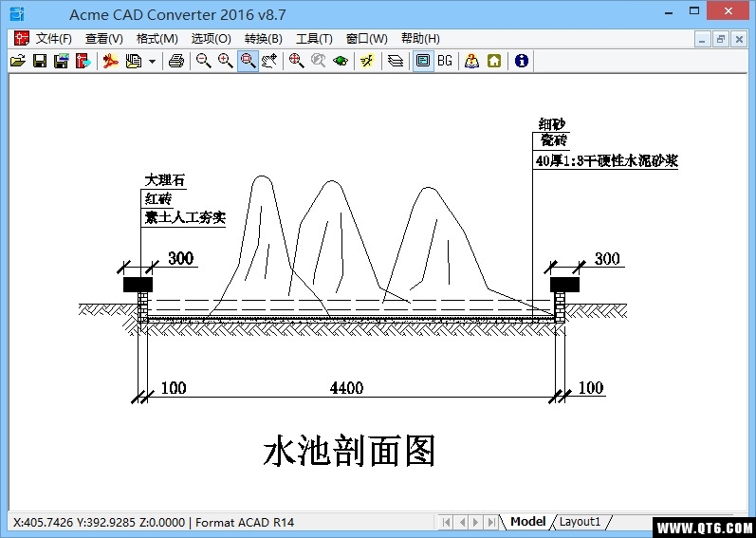
Task: Minimize the inner document window
Action: (703, 40)
